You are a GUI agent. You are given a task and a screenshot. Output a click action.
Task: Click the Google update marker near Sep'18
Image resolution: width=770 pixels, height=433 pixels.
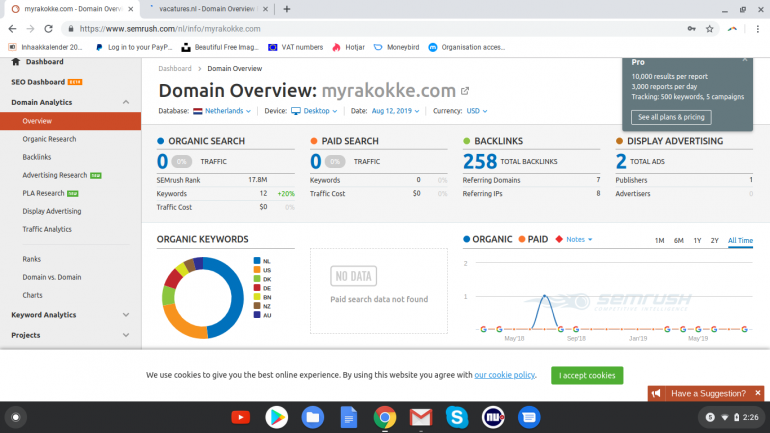pos(576,329)
